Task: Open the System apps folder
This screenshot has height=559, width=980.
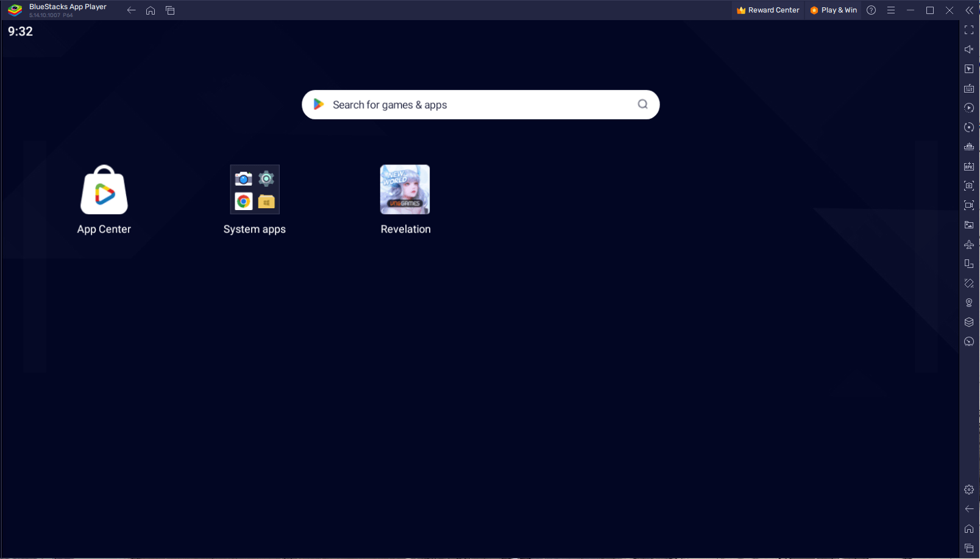Action: pyautogui.click(x=255, y=189)
